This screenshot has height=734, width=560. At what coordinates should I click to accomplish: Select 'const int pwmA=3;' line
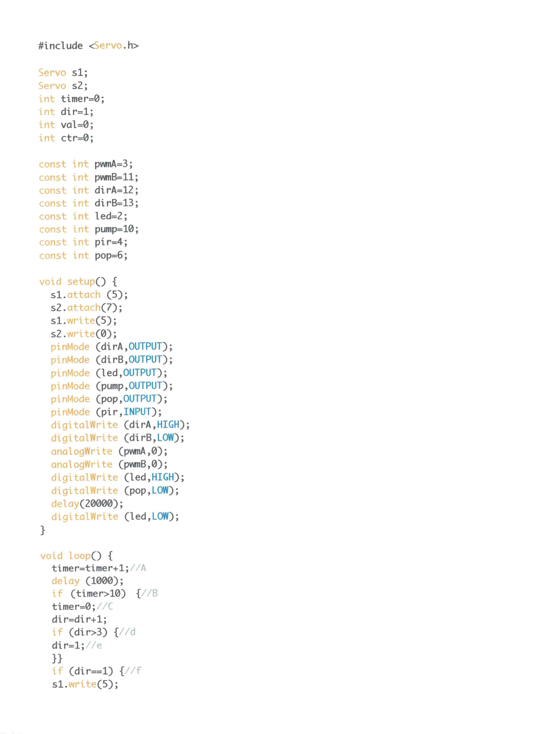[86, 164]
